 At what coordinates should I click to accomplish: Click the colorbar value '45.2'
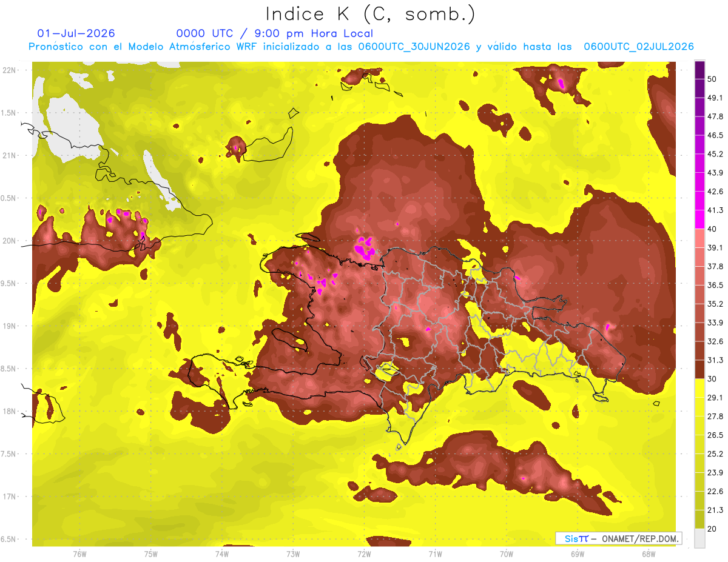715,154
